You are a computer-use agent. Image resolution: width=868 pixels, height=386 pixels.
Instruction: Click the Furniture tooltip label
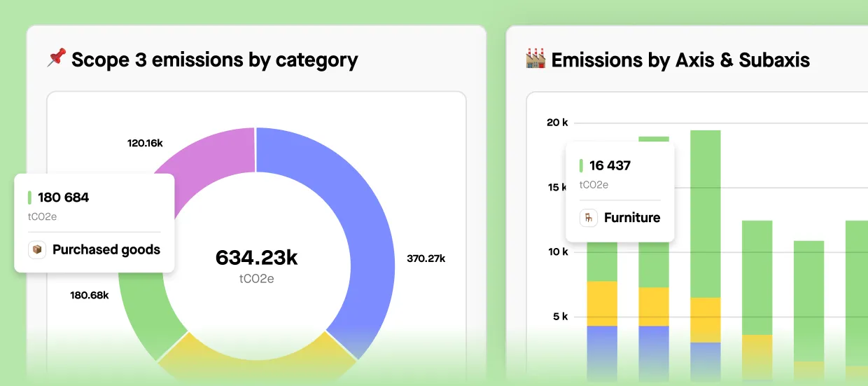tap(632, 218)
